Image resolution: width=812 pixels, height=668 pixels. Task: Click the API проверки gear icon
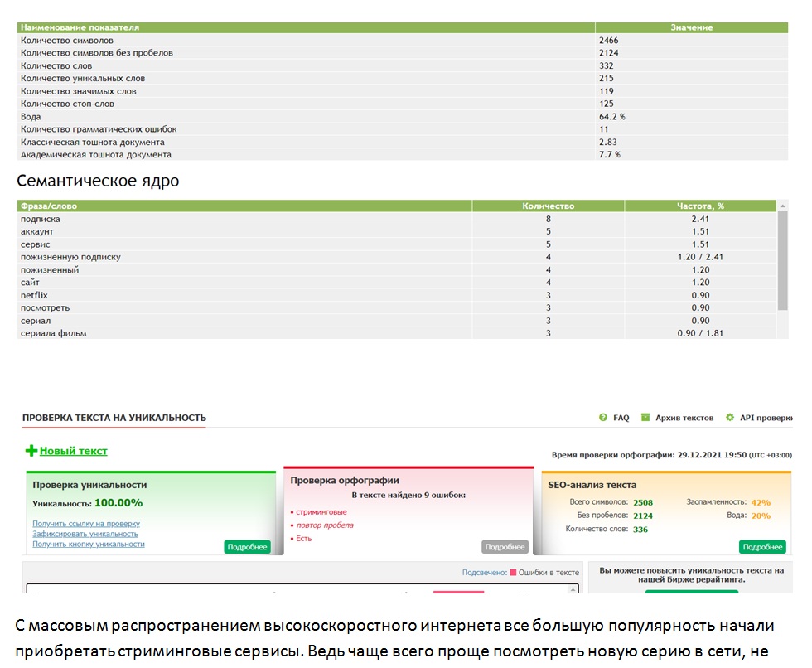click(730, 418)
